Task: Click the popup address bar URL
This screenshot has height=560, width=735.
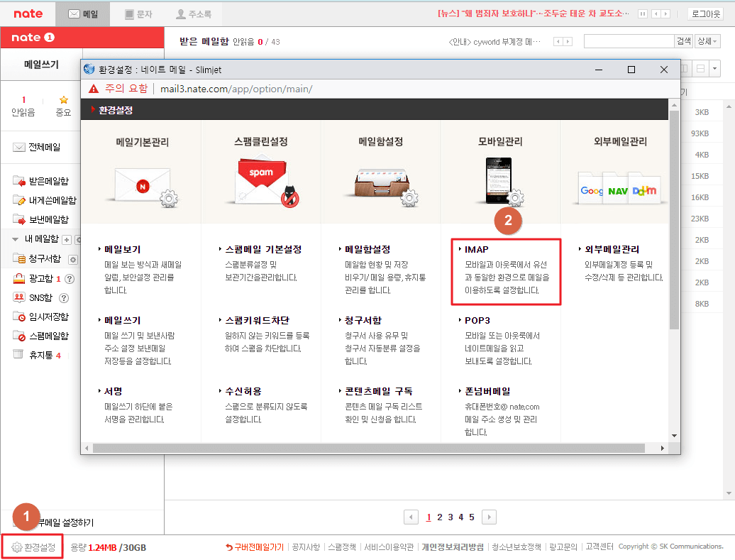Action: (x=236, y=89)
